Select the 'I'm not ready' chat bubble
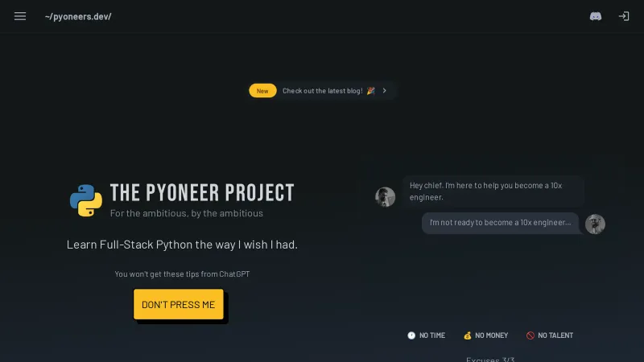644x362 pixels. click(500, 223)
